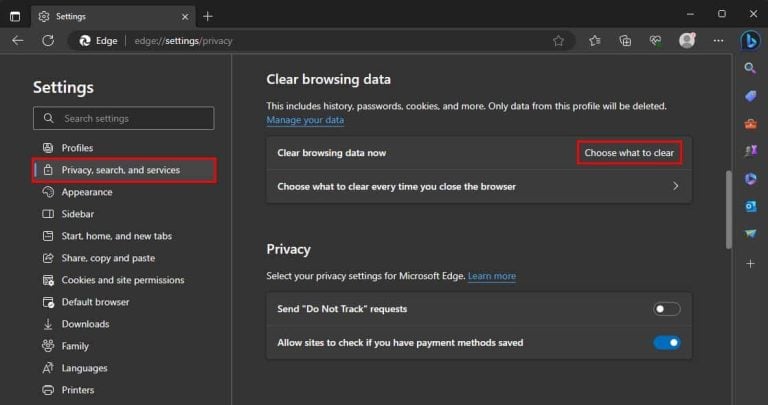Open the Collections toolbar icon
The image size is (768, 405).
(625, 41)
